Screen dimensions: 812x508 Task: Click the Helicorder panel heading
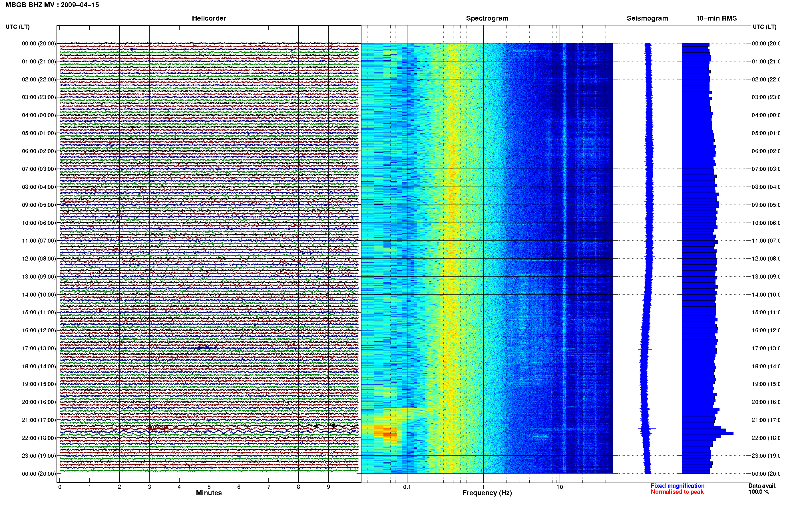click(209, 19)
